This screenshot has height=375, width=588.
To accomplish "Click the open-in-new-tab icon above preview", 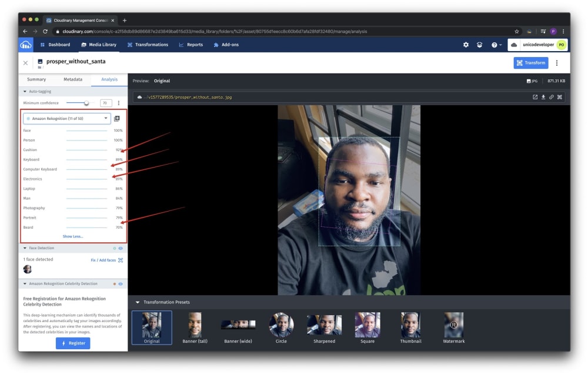I will (x=534, y=97).
